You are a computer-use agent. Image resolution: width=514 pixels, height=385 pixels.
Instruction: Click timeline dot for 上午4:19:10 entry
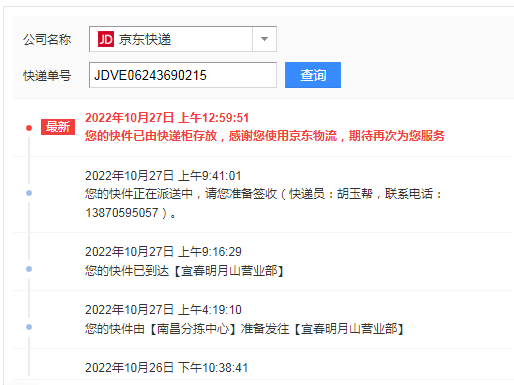pyautogui.click(x=29, y=327)
